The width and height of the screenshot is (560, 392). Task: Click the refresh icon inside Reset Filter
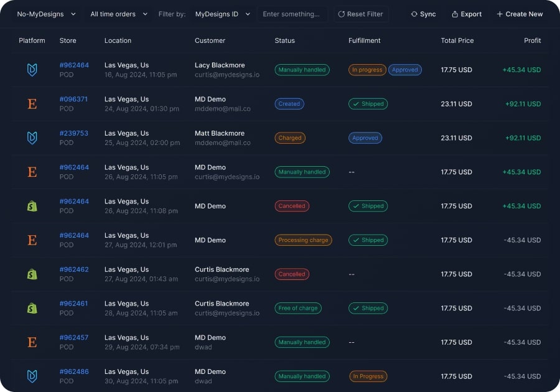click(340, 14)
